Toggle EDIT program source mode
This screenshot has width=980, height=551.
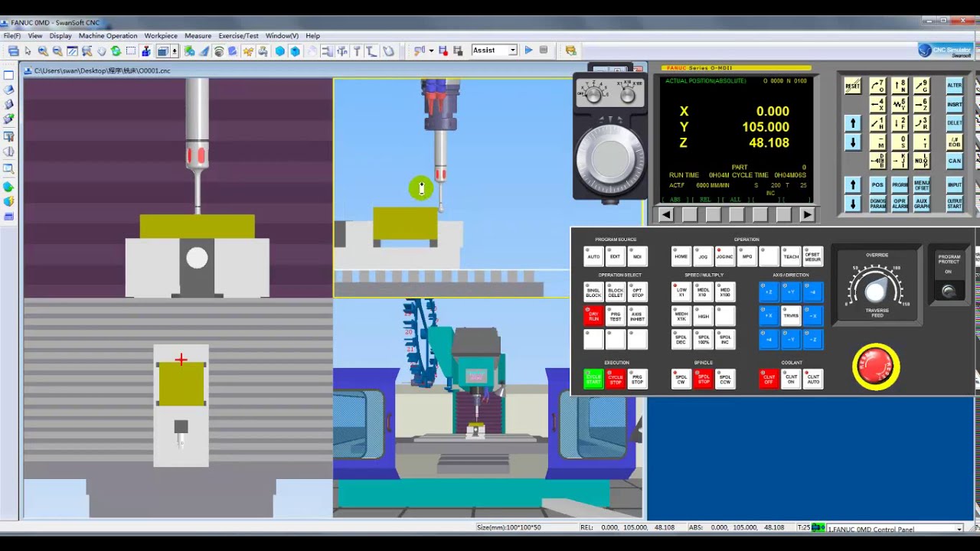(x=615, y=256)
